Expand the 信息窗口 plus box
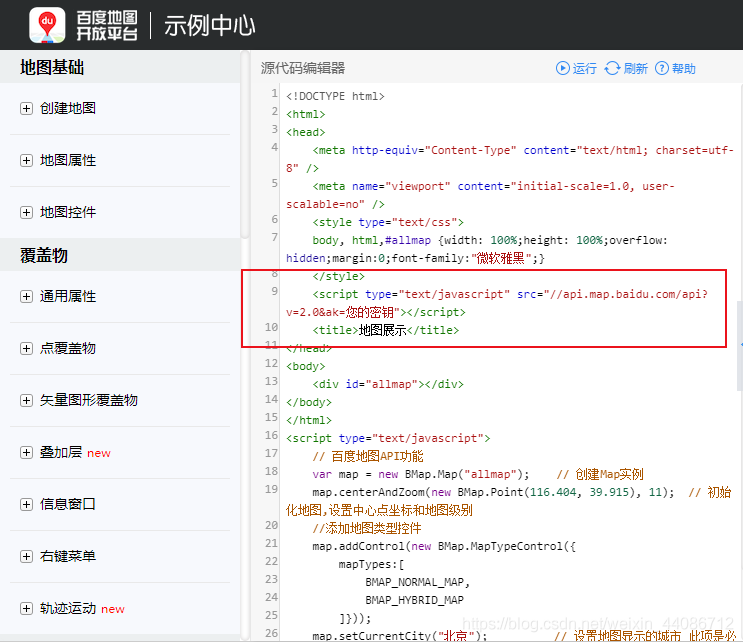Screen dimensions: 743x642 [27, 505]
